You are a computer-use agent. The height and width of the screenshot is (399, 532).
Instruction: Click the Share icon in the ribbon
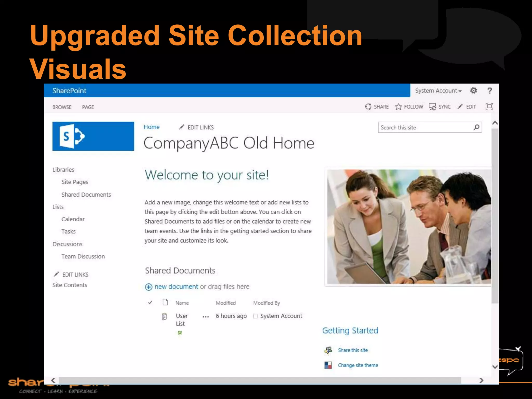(368, 107)
